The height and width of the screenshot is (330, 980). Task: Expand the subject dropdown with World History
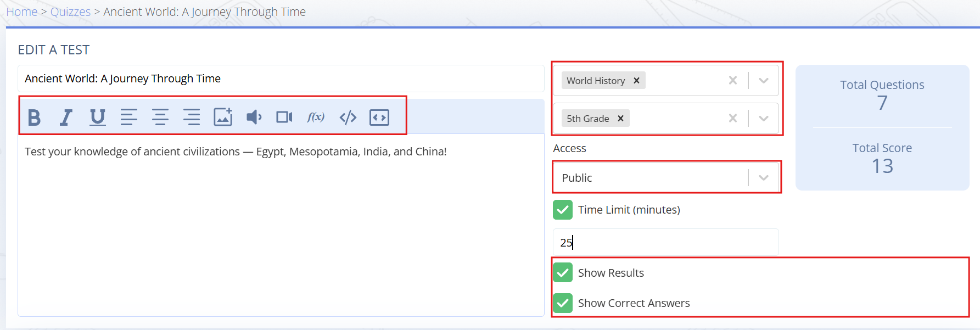(x=764, y=80)
